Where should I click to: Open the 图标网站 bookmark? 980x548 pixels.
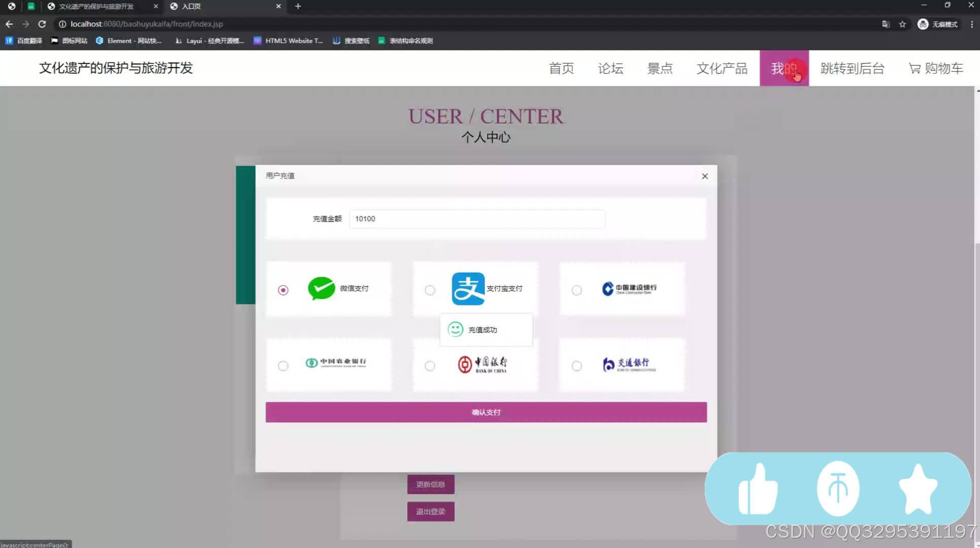tap(69, 41)
